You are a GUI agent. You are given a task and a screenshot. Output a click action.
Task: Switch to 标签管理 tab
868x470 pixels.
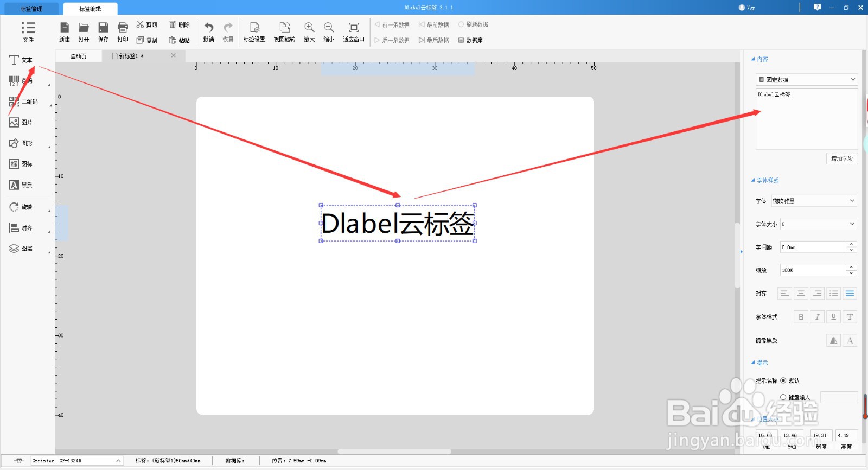point(31,9)
